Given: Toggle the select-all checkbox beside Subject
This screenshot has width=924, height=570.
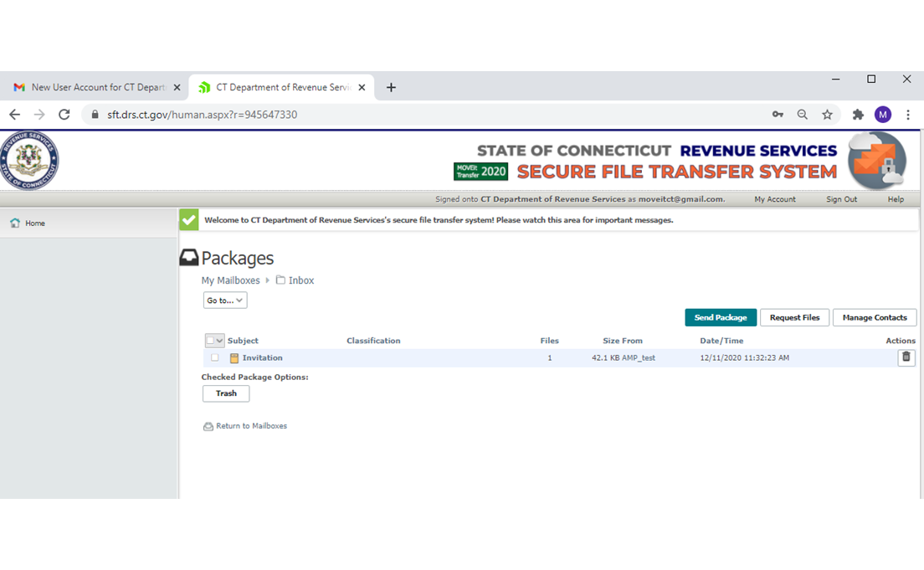Looking at the screenshot, I should (211, 341).
